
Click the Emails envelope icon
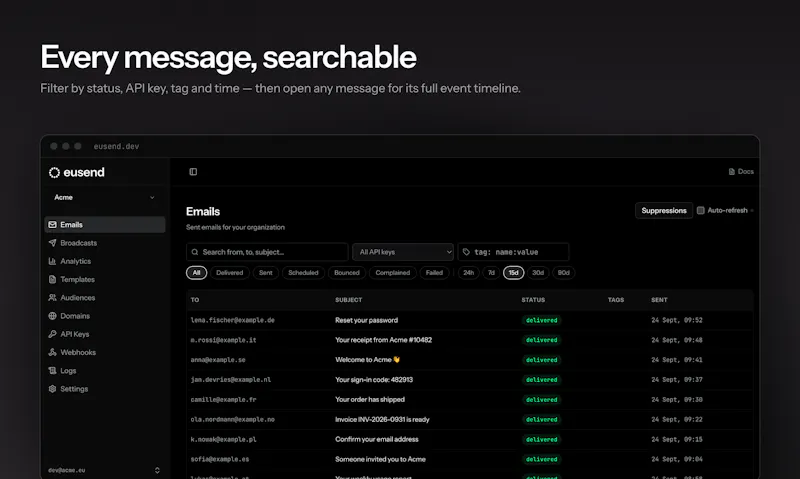[x=53, y=224]
